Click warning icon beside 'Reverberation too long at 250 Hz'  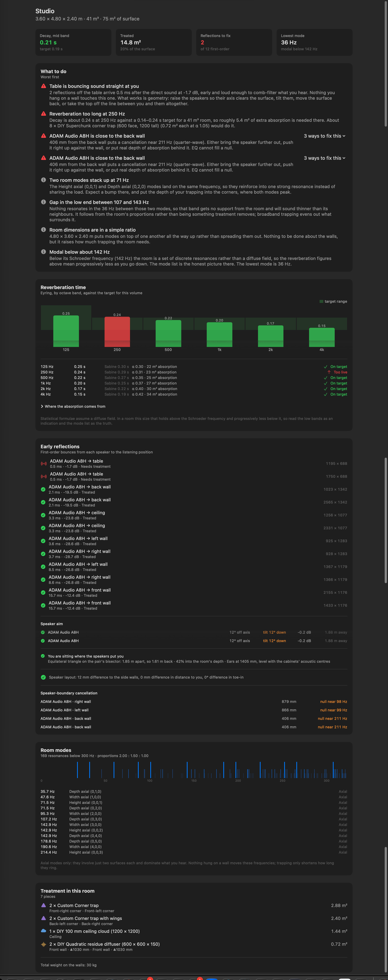pos(43,113)
